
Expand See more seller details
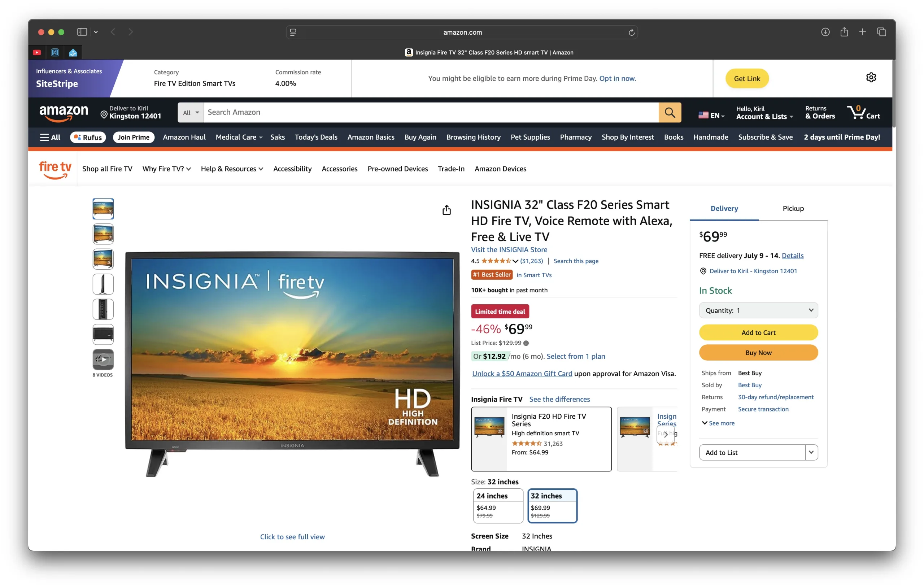point(718,423)
